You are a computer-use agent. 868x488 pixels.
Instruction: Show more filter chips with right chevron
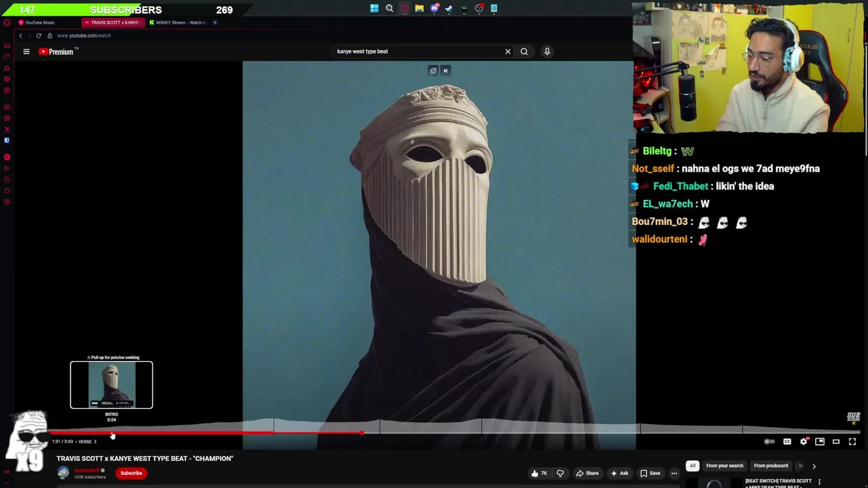pyautogui.click(x=814, y=466)
